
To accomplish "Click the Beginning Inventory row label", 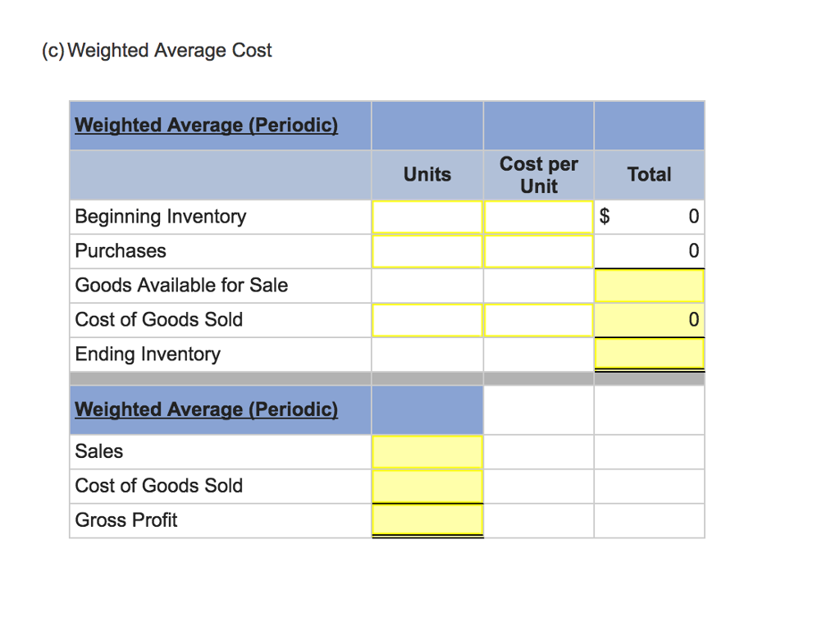I will pos(160,216).
